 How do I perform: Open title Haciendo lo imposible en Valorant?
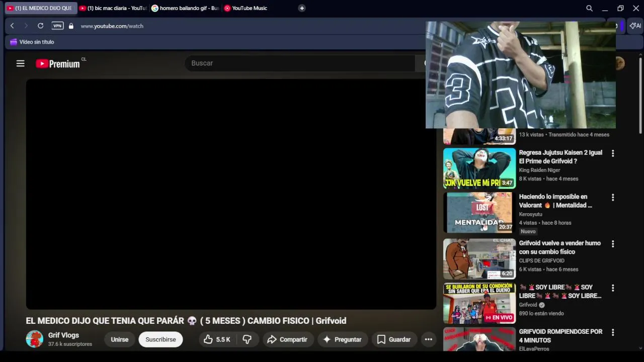click(x=555, y=201)
